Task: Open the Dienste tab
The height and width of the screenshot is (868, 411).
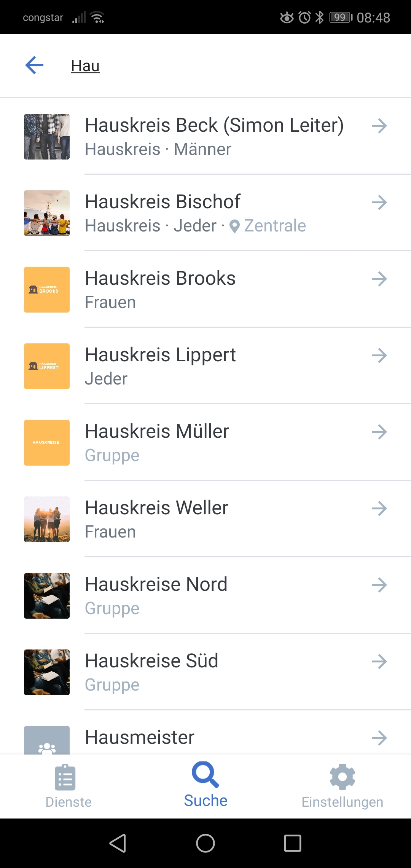Action: click(x=68, y=786)
